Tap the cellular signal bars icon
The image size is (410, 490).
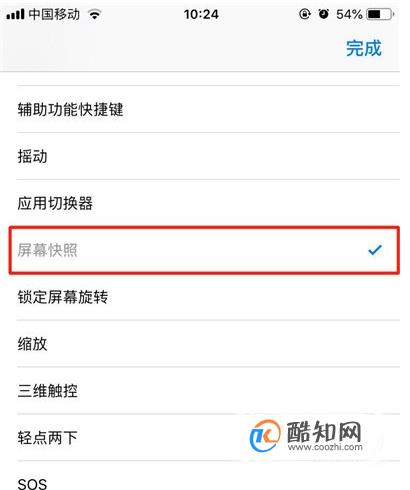15,14
